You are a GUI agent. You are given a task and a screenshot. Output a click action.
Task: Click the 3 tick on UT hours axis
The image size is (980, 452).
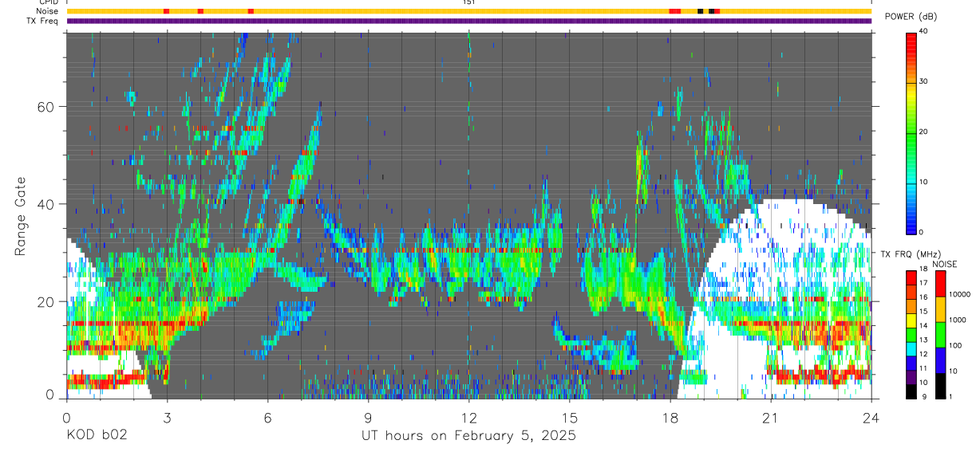click(166, 417)
